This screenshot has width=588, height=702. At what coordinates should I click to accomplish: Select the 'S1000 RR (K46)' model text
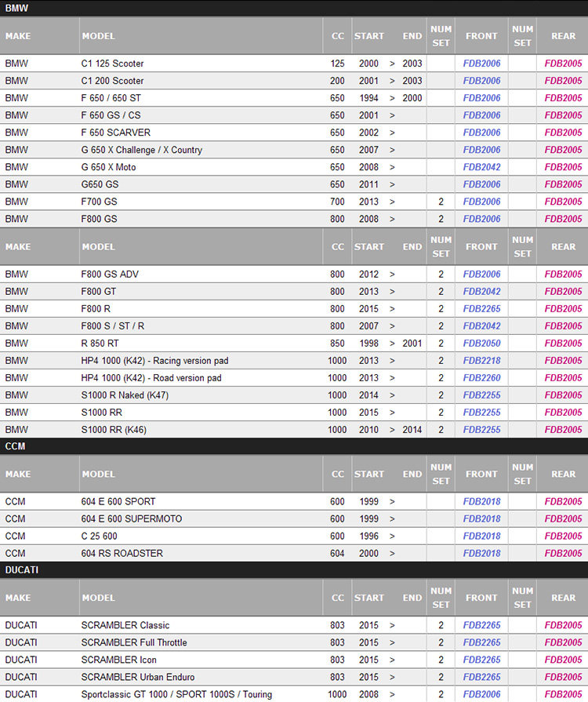click(x=114, y=430)
